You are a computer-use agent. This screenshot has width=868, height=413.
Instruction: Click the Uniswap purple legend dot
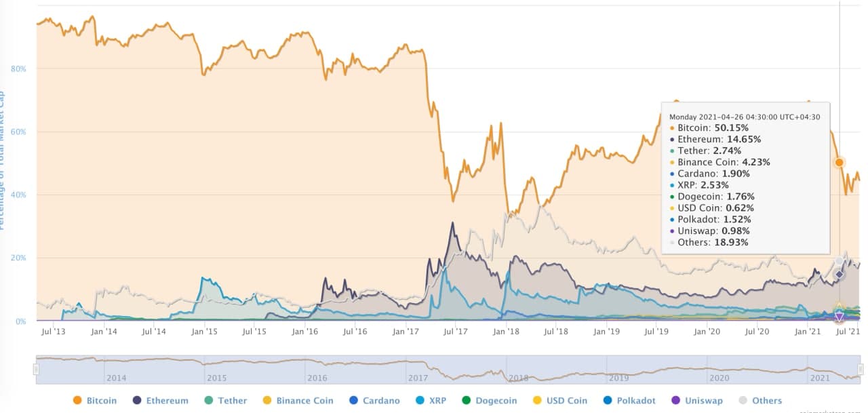click(x=675, y=400)
